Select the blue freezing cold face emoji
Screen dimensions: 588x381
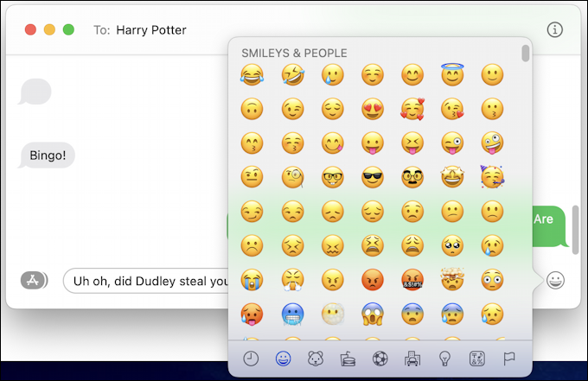(x=292, y=314)
